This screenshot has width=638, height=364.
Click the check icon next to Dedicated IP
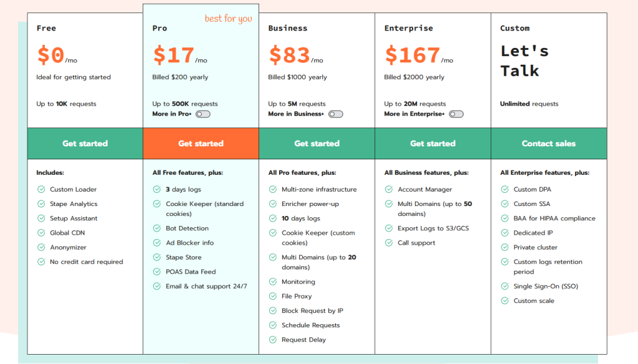pyautogui.click(x=505, y=233)
